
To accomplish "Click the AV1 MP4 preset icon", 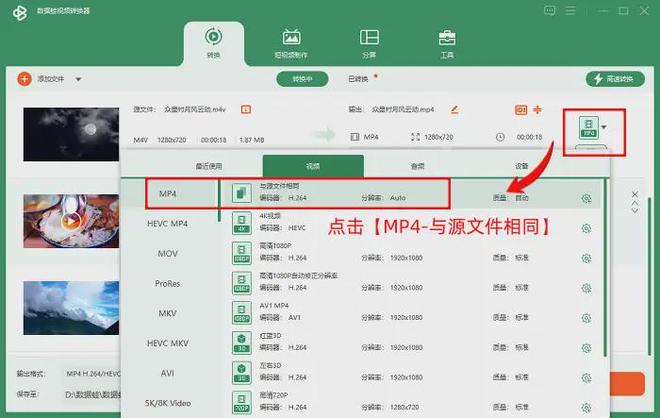I will pyautogui.click(x=242, y=313).
